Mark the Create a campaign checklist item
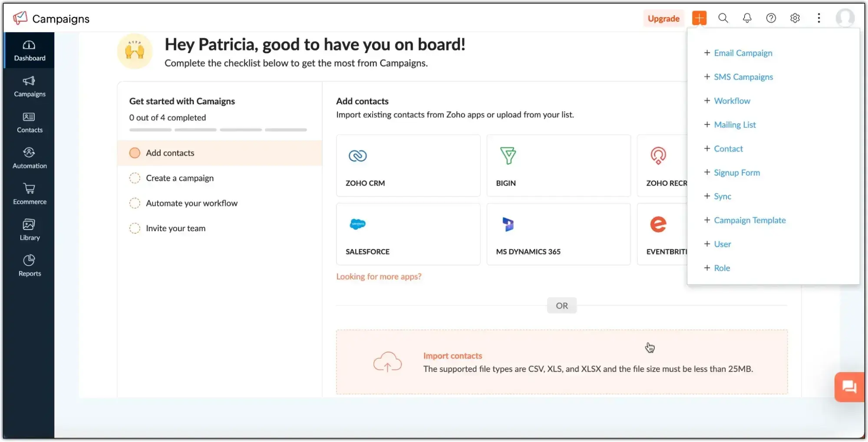This screenshot has height=442, width=868. (135, 178)
